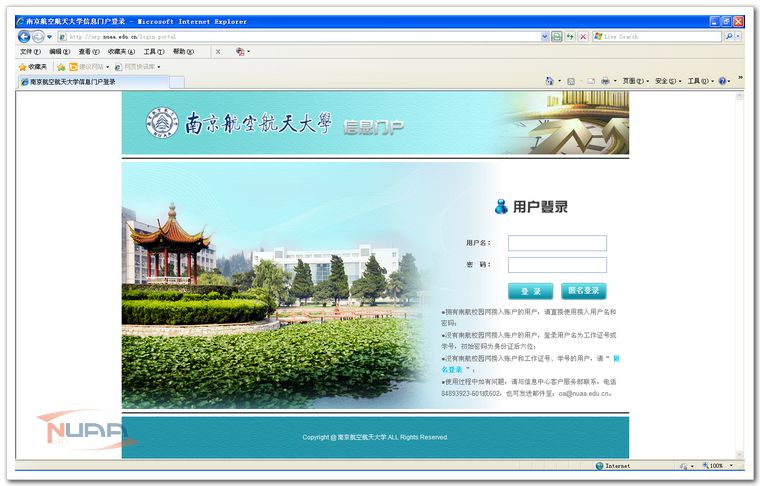Click the red Stop loading icon
The image size is (760, 486).
point(583,36)
